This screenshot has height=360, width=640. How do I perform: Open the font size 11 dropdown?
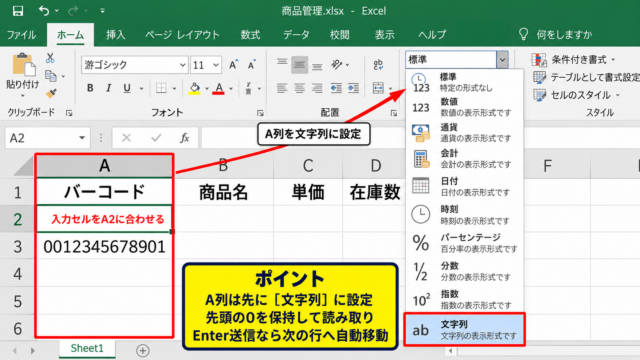[x=216, y=65]
